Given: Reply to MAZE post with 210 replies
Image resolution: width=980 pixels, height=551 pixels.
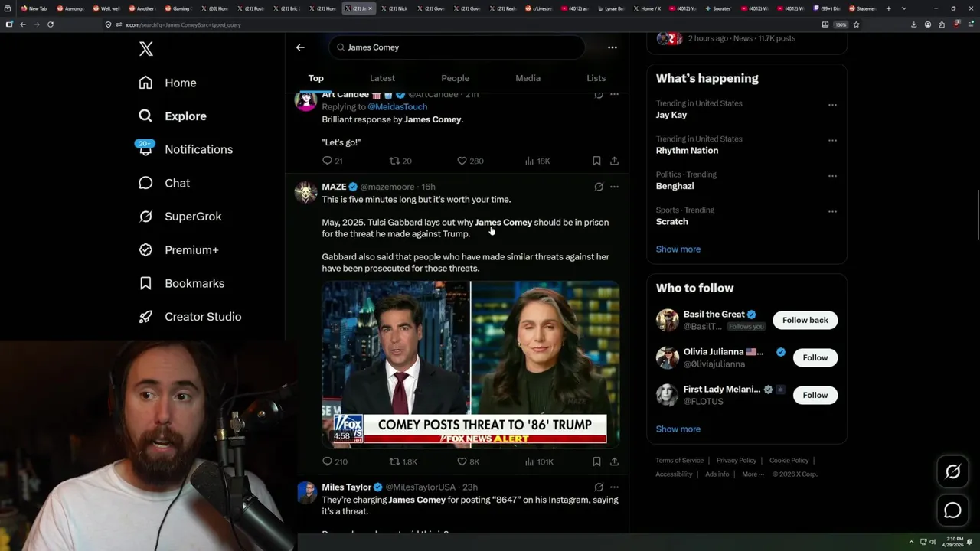Looking at the screenshot, I should (x=335, y=461).
